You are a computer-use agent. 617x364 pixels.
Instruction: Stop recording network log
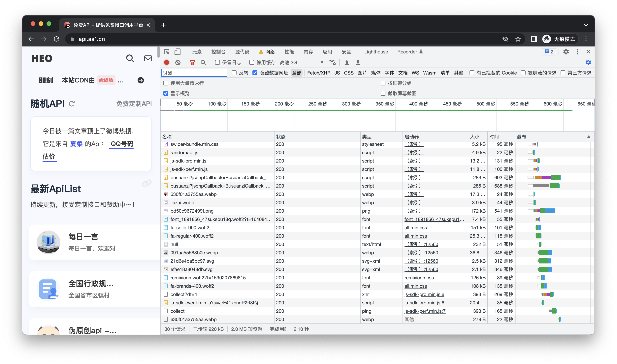[167, 63]
